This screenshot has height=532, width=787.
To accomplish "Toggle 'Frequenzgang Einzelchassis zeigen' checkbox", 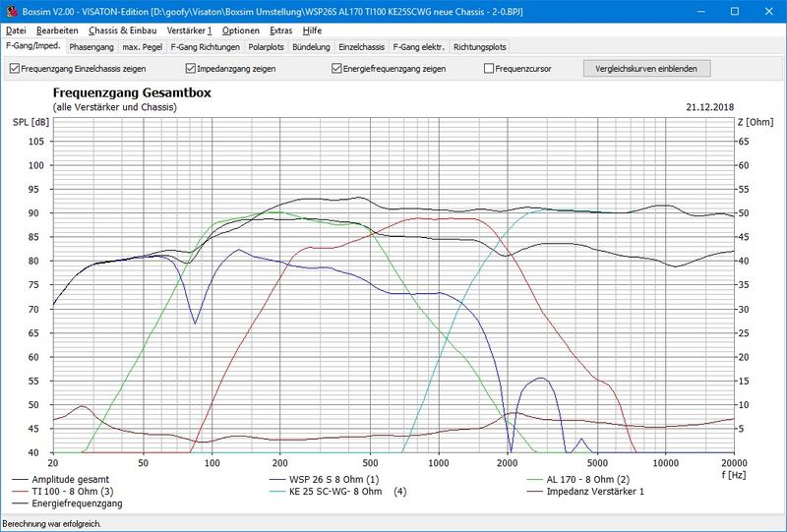I will (x=14, y=69).
